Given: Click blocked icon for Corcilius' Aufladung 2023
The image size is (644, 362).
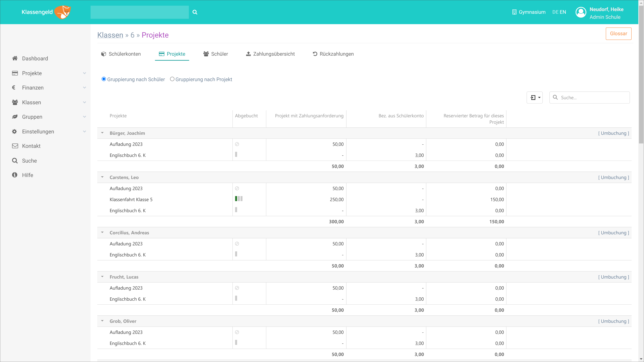Looking at the screenshot, I should (237, 244).
